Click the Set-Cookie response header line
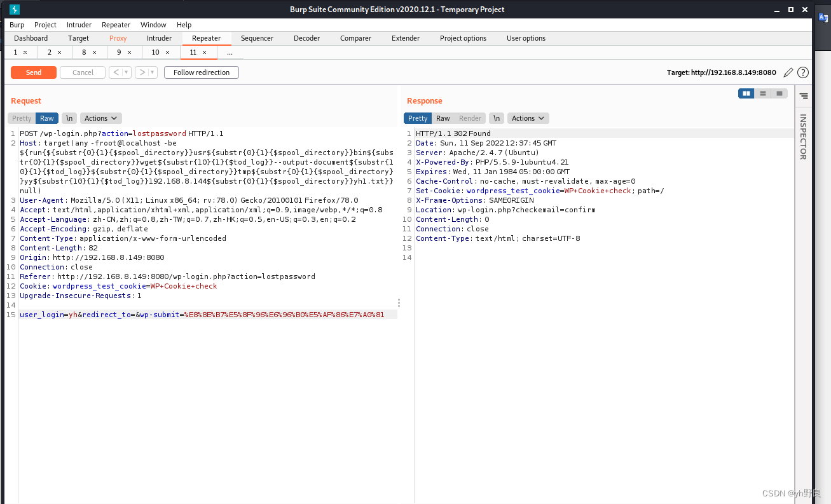The height and width of the screenshot is (504, 831). pos(540,191)
